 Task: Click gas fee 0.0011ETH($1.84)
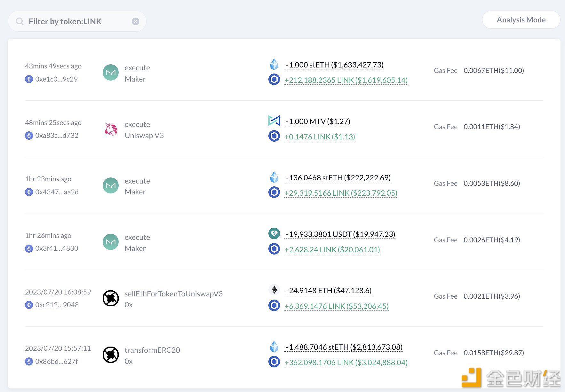[492, 127]
